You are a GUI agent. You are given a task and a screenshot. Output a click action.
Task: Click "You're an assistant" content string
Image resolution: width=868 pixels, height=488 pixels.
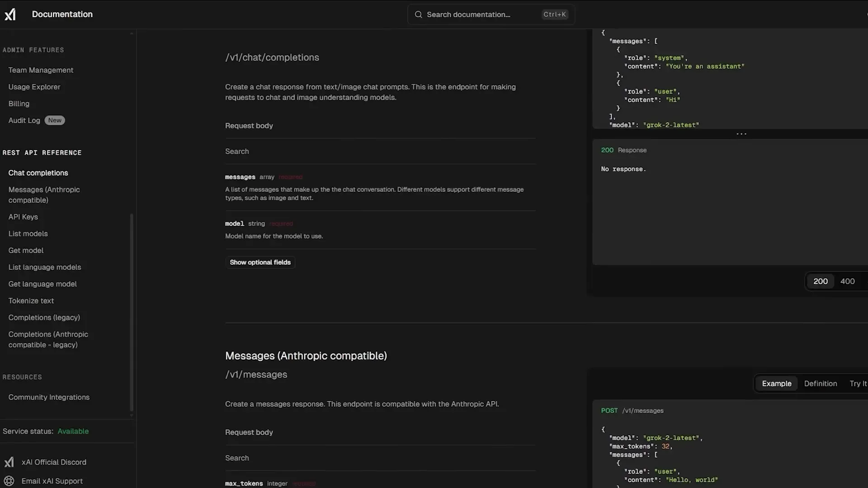pos(705,66)
